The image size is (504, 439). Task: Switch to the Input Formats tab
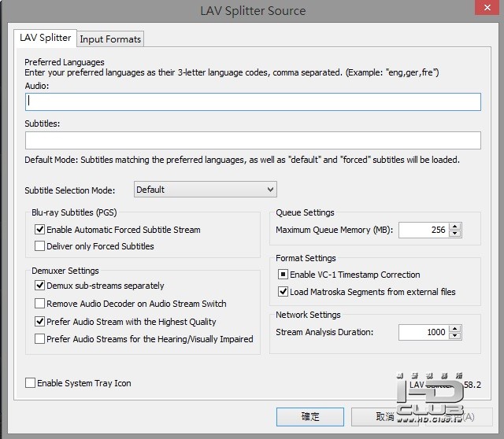[110, 39]
